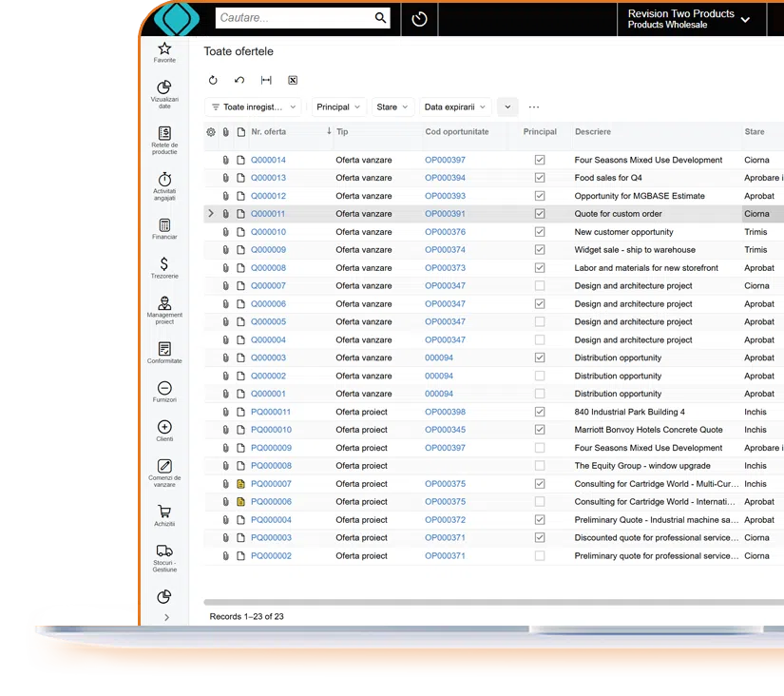Screen dimensions: 784x696
Task: Open the Trezorerie module icon
Action: click(164, 261)
